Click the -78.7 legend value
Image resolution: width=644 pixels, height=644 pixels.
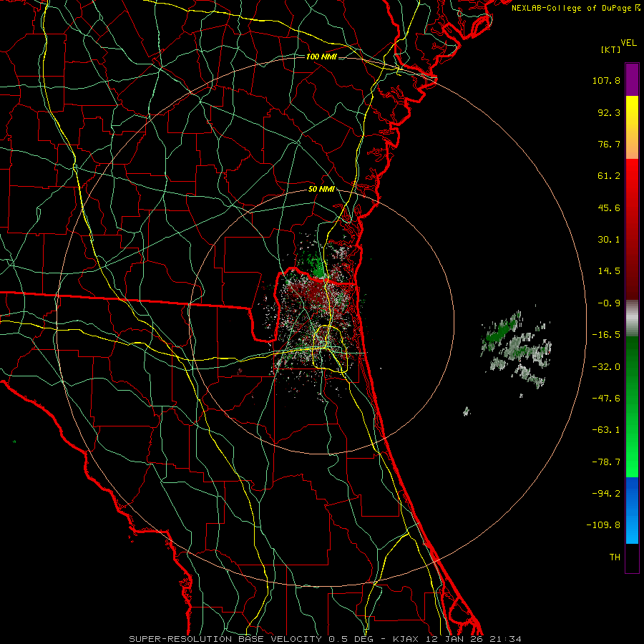606,462
